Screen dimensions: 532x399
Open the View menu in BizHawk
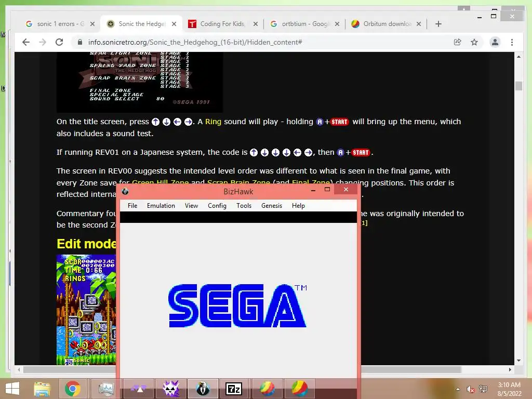click(191, 206)
